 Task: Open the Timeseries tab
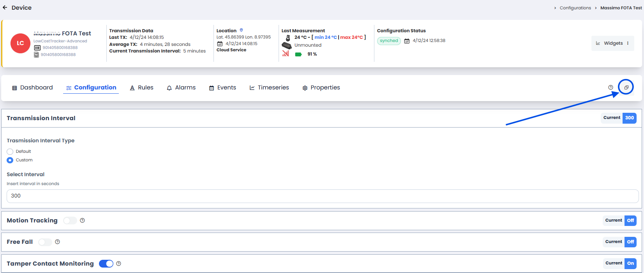[269, 87]
